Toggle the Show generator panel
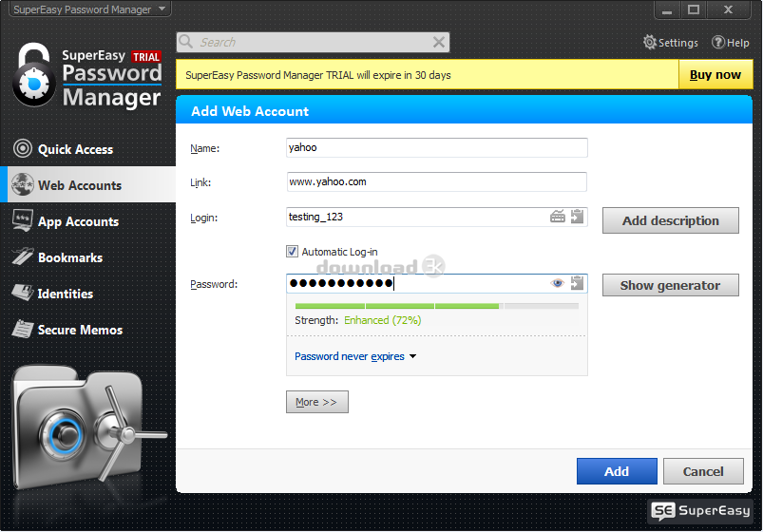 [670, 285]
